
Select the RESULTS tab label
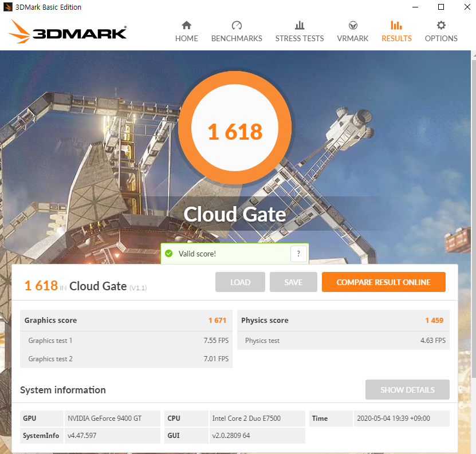tap(396, 38)
